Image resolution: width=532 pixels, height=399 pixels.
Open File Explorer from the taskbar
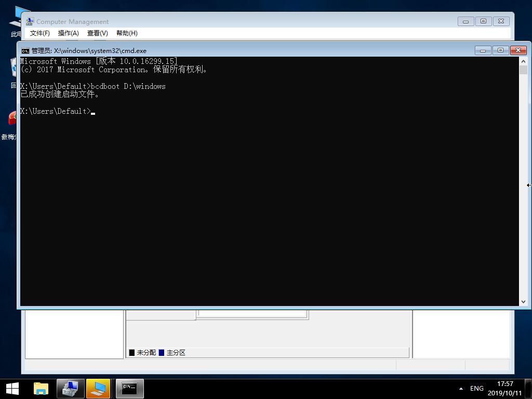[x=41, y=388]
